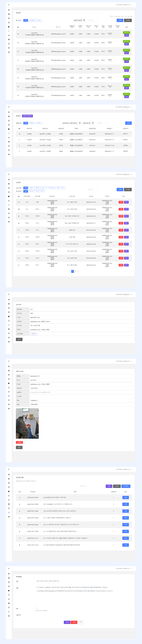Select the 정산완료 settlement status filter
Viewport: 142px width, 644px height.
click(32, 21)
